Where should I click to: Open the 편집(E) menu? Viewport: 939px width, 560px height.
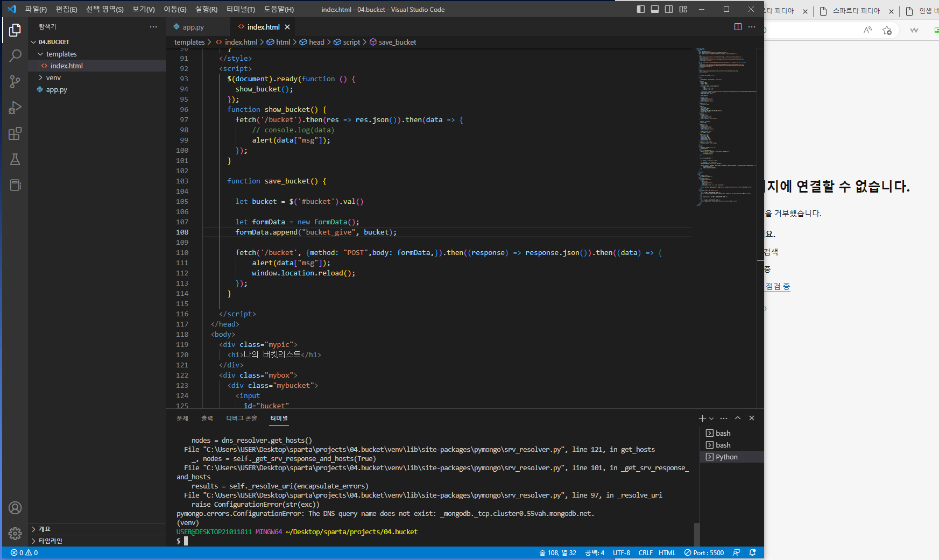tap(66, 9)
